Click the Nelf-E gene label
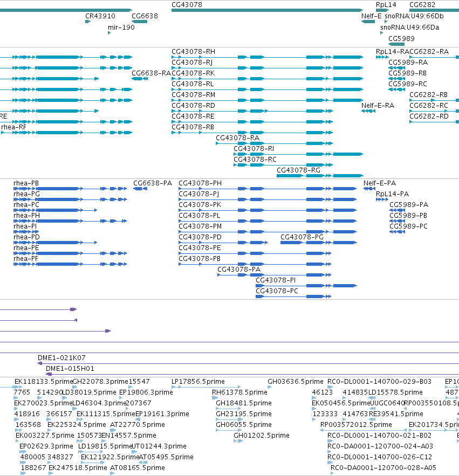459x476 pixels. (371, 16)
